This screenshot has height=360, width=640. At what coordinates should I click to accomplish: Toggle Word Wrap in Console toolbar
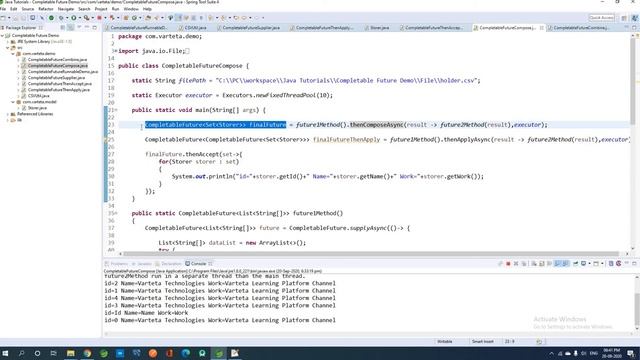pyautogui.click(x=549, y=264)
